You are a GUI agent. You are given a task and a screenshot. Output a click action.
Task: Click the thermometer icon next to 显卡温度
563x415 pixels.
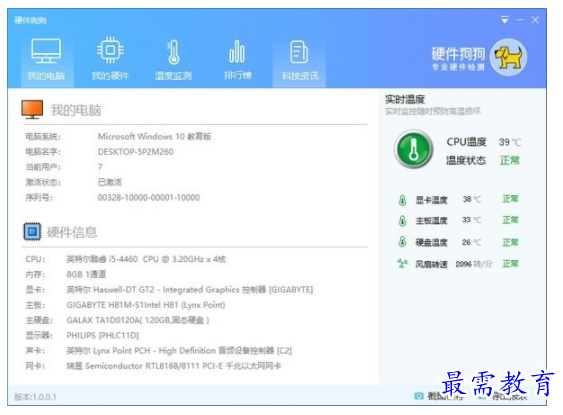pyautogui.click(x=403, y=200)
